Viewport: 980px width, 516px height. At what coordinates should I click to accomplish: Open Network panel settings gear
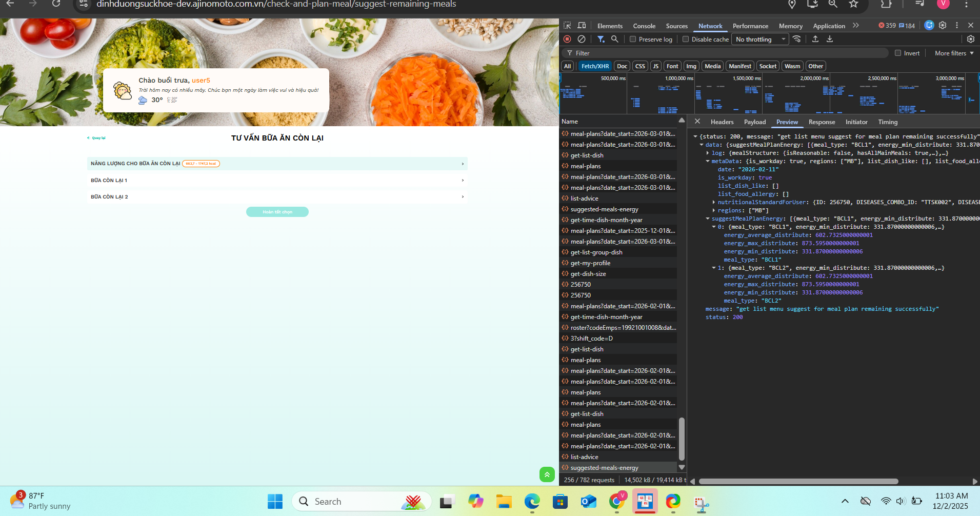coord(971,39)
